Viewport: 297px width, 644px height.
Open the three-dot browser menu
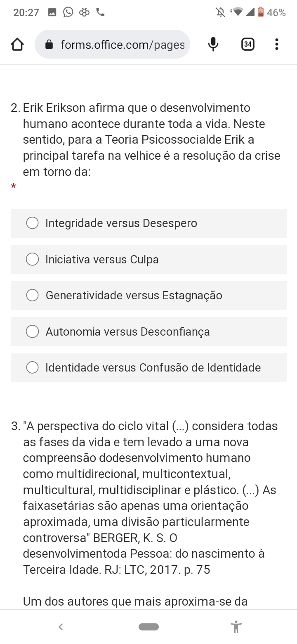tap(276, 44)
